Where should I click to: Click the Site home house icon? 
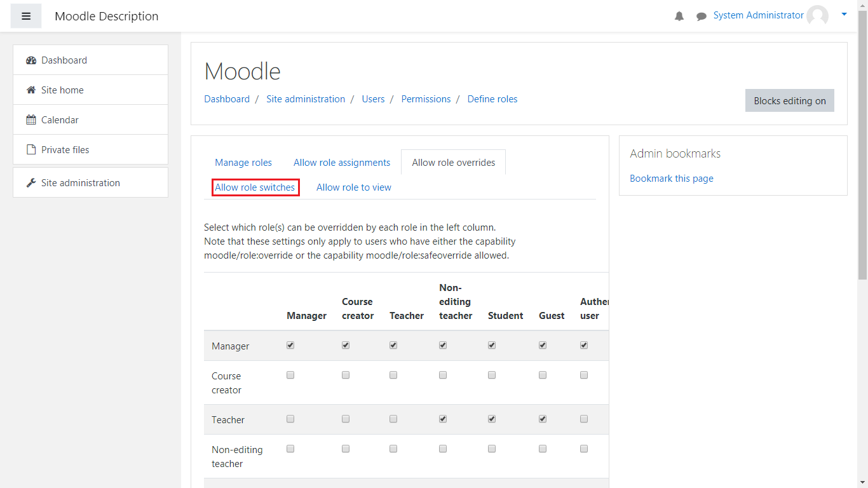point(31,90)
